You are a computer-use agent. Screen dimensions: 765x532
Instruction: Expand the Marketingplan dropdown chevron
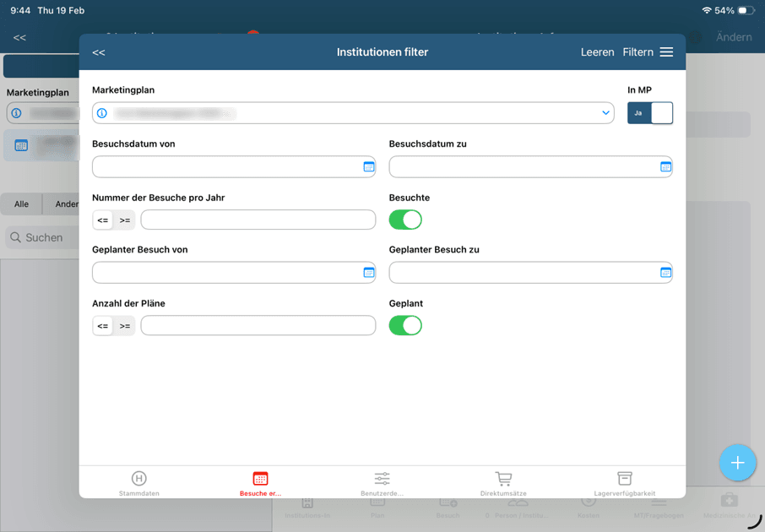tap(605, 113)
